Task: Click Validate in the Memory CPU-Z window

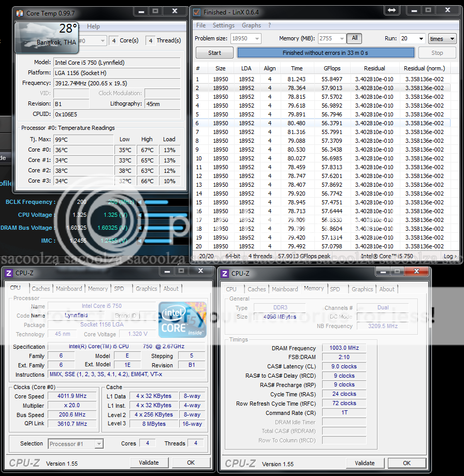Action: (365, 463)
